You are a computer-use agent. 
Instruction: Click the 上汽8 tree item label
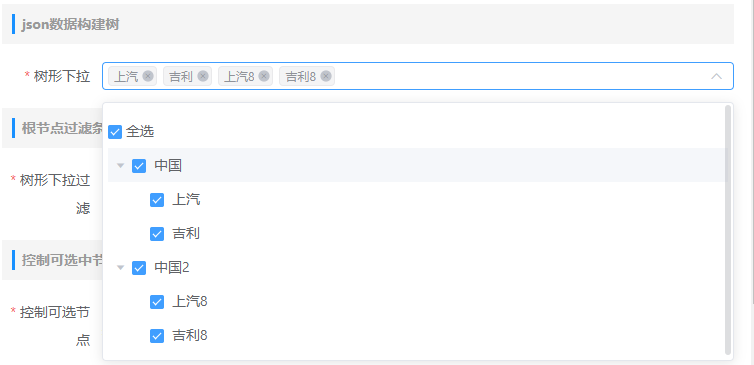pyautogui.click(x=190, y=302)
